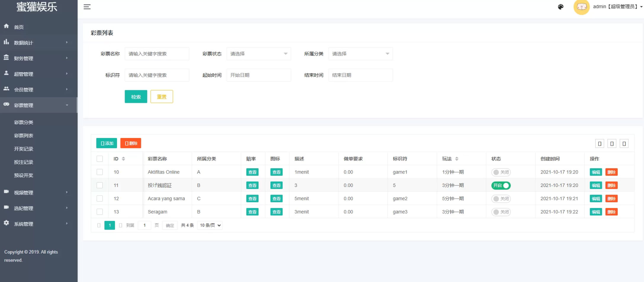Expand 数据统计 menu
Image resolution: width=644 pixels, height=282 pixels.
point(38,43)
